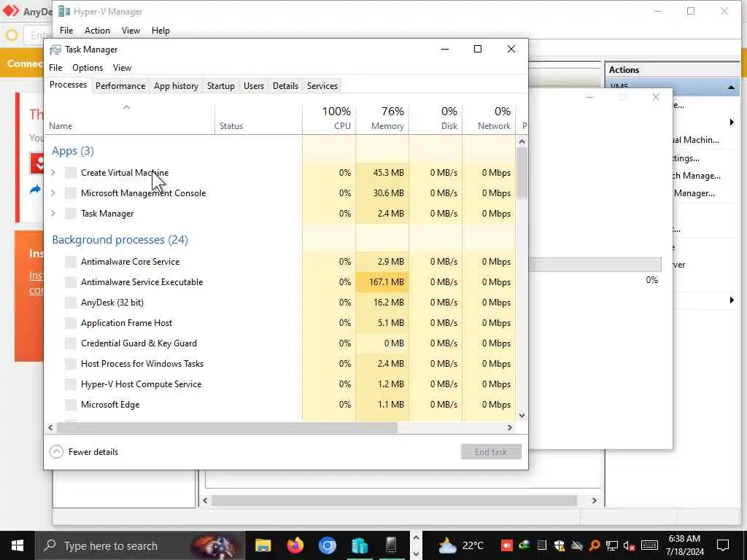747x560 pixels.
Task: Open Windows Security tray icon
Action: [560, 545]
